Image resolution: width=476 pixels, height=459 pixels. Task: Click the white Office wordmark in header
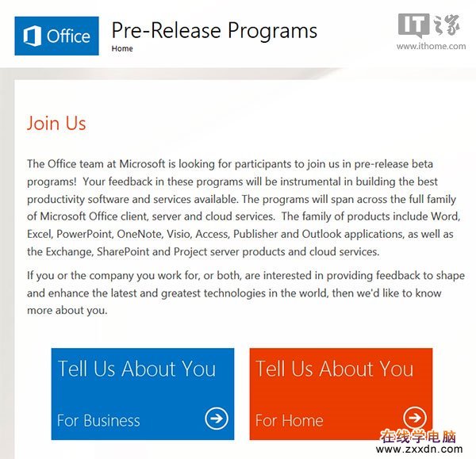[x=68, y=36]
